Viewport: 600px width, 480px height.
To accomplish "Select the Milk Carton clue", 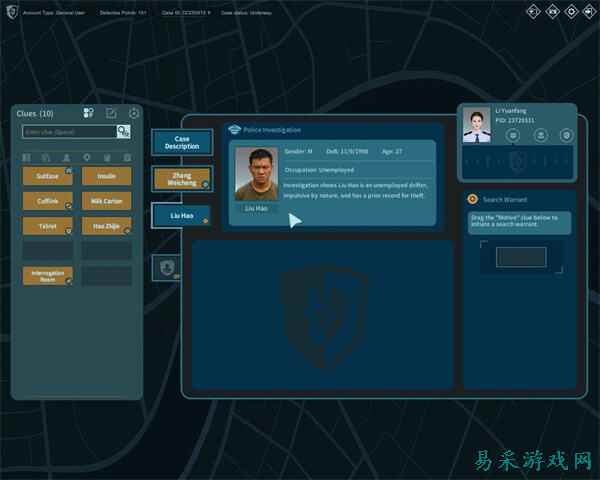I will [x=107, y=201].
